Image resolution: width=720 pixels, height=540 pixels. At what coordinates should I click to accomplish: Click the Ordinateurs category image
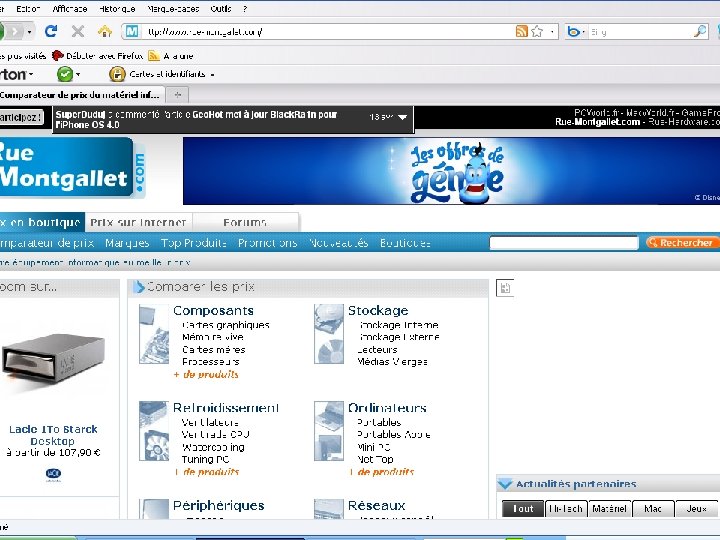[329, 431]
